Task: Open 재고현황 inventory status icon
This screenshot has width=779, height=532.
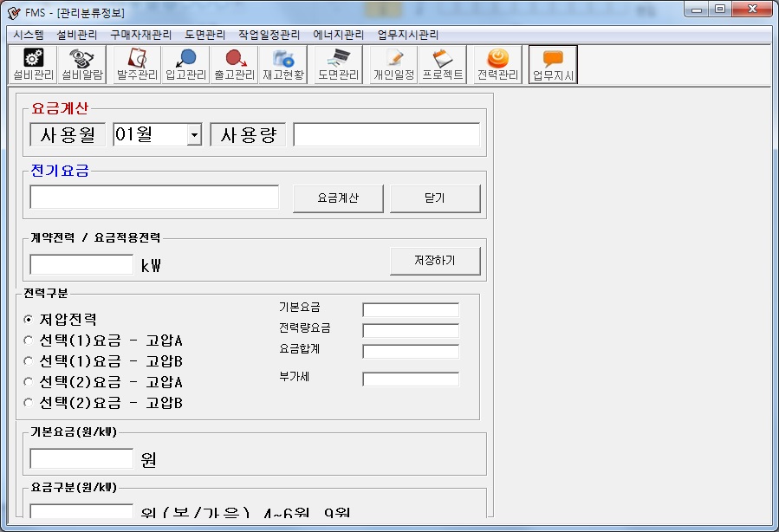Action: pyautogui.click(x=283, y=65)
